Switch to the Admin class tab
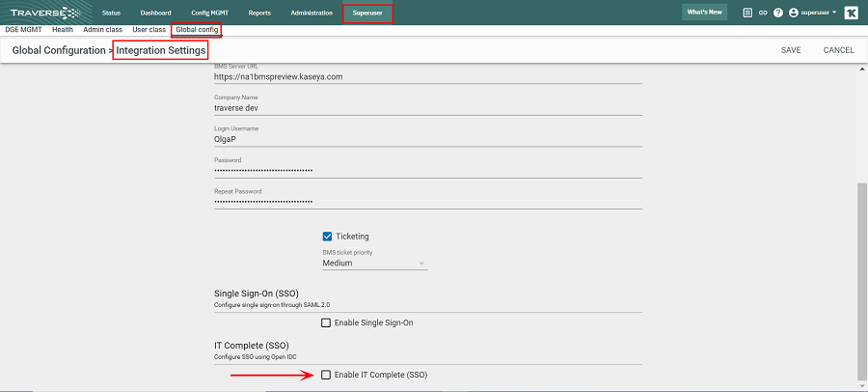The image size is (868, 392). [x=103, y=29]
